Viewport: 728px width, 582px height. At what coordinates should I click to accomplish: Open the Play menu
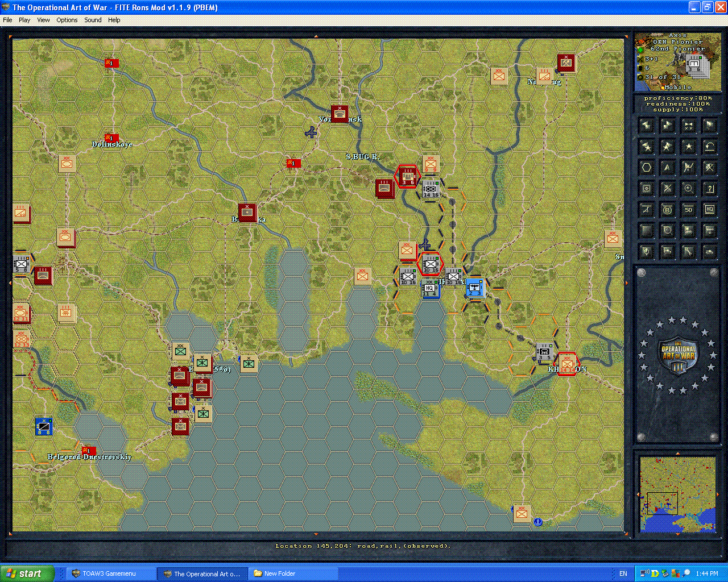[24, 20]
